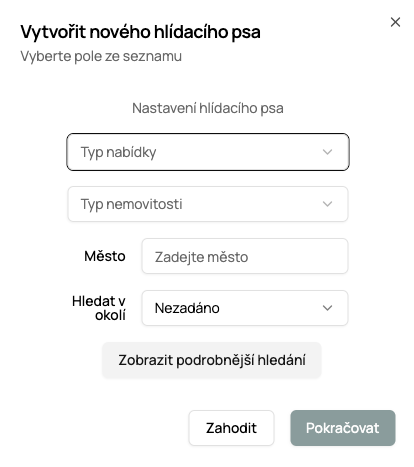Open the Typ nemovitosti dropdown
The height and width of the screenshot is (467, 414).
[208, 204]
